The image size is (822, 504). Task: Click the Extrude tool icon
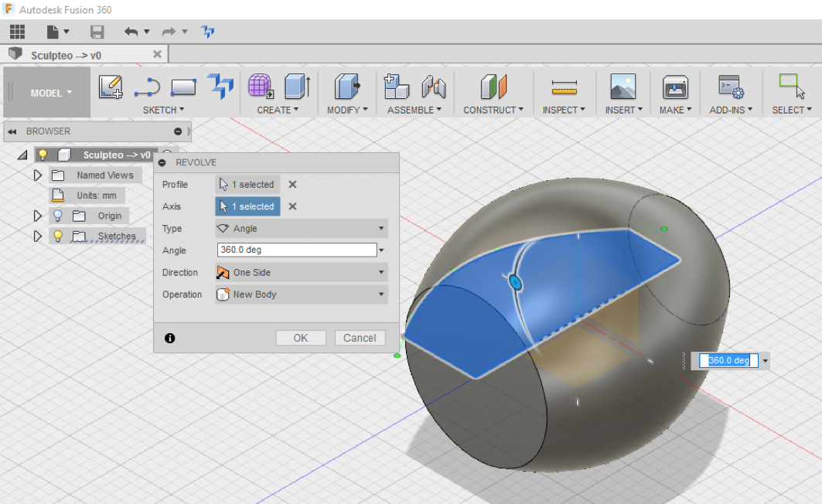click(x=297, y=87)
